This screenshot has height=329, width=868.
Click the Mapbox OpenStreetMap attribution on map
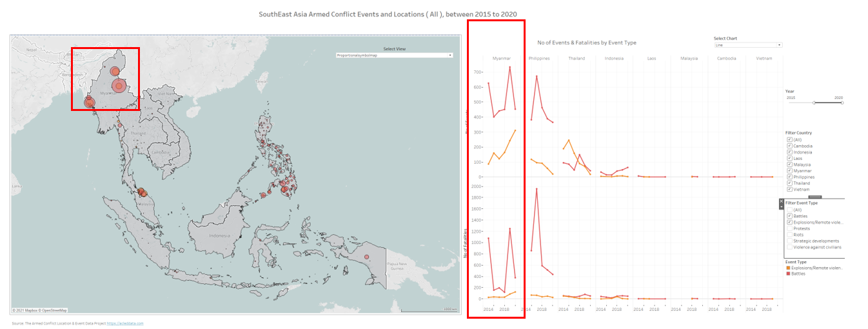(x=40, y=310)
